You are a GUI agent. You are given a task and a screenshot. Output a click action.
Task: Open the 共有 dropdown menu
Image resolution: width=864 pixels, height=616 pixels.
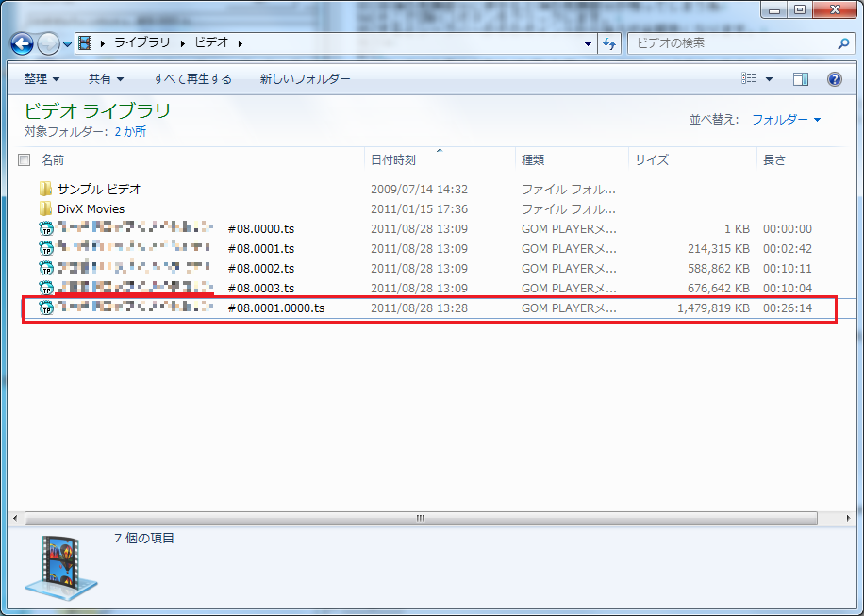click(x=106, y=79)
